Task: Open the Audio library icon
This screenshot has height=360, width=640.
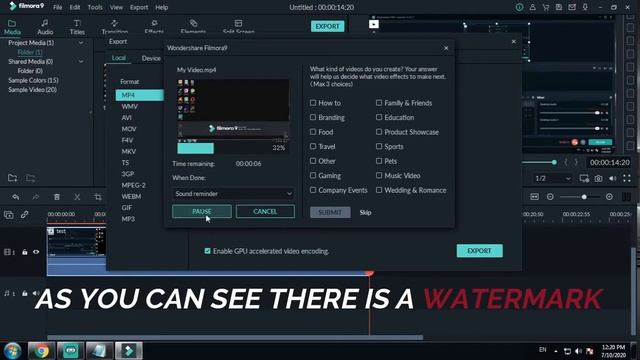Action: click(44, 23)
